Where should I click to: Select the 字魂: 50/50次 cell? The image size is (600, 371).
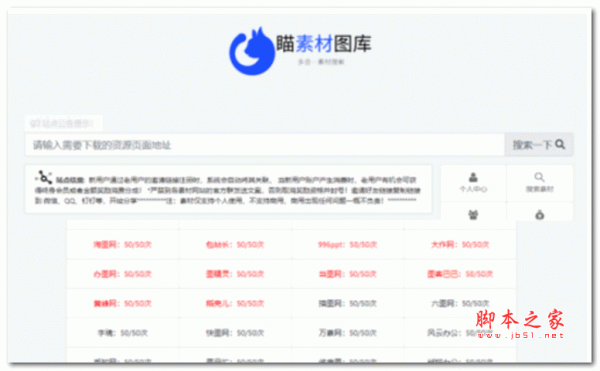coord(122,333)
